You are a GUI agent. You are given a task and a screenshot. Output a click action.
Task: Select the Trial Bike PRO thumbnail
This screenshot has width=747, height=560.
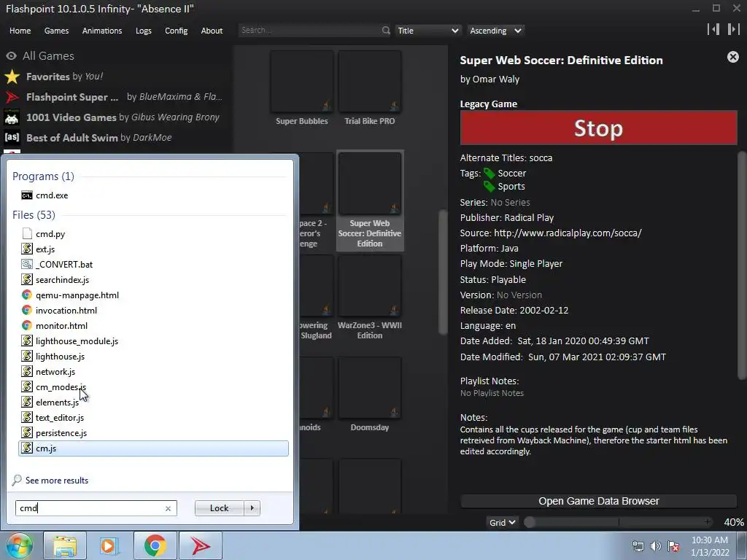370,82
